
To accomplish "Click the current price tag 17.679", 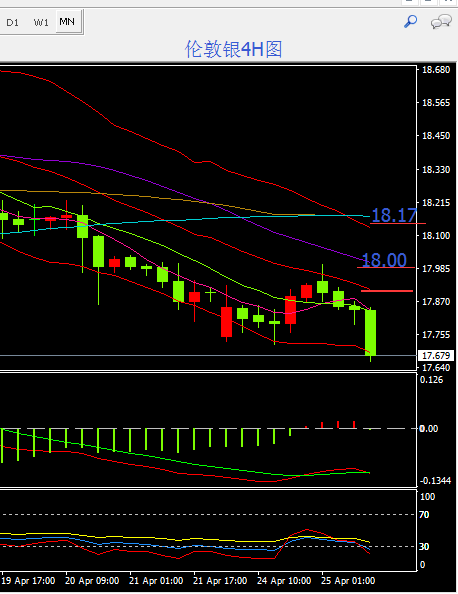I will tap(436, 356).
